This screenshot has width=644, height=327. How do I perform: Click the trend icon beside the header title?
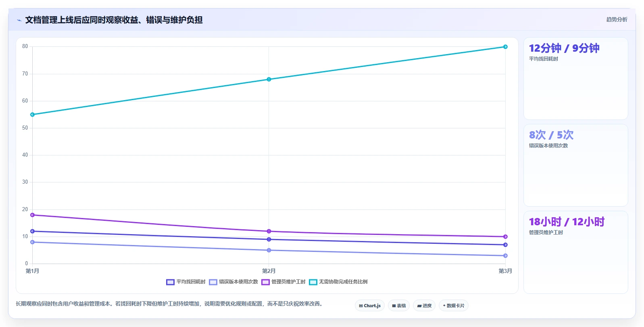(x=19, y=20)
